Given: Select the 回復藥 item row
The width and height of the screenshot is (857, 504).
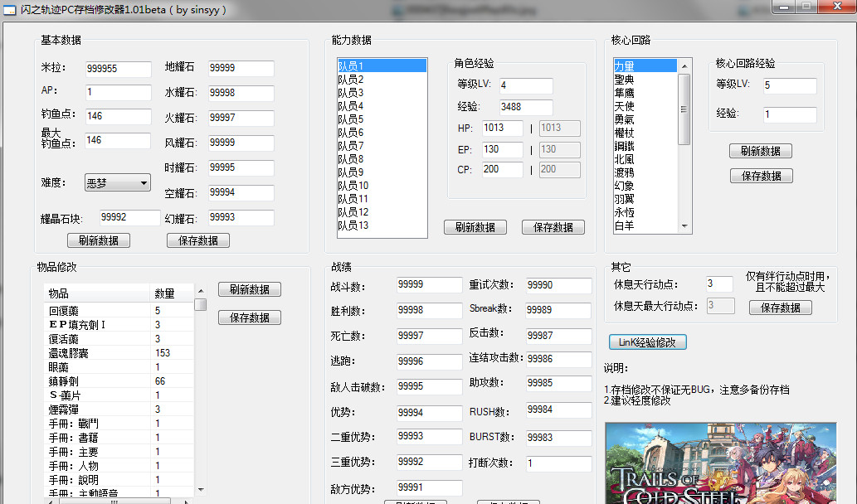Looking at the screenshot, I should pyautogui.click(x=119, y=311).
